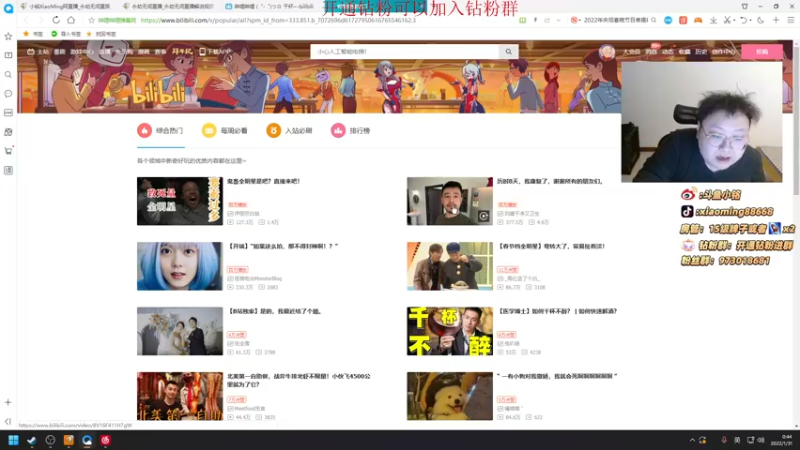
Task: Click the browser search box with 2022年 text
Action: click(x=616, y=20)
